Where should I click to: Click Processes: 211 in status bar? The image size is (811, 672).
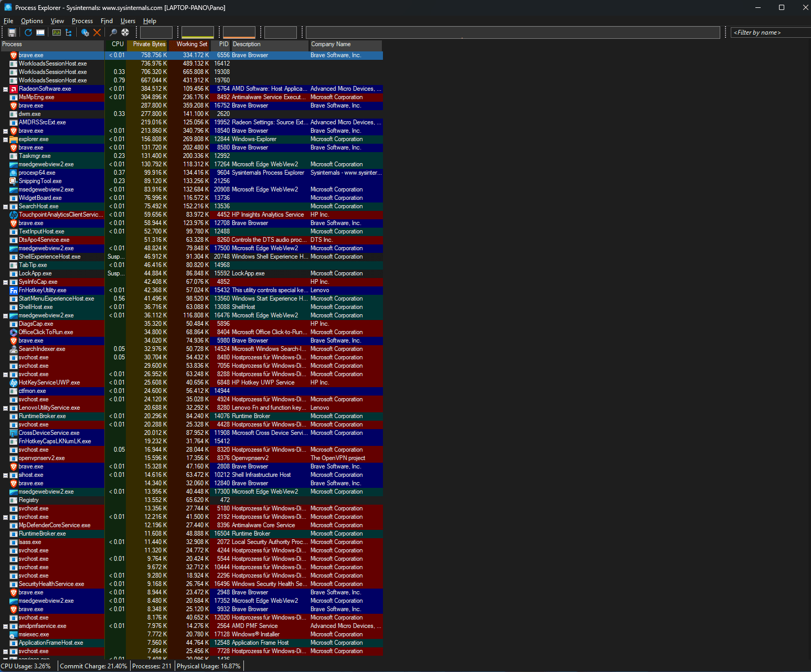[x=152, y=666]
